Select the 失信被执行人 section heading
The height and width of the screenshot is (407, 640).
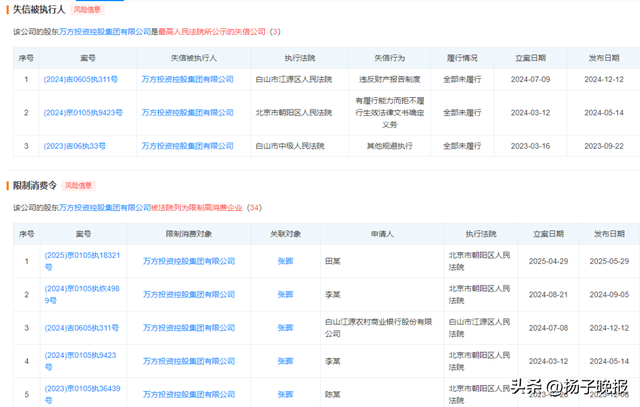38,10
